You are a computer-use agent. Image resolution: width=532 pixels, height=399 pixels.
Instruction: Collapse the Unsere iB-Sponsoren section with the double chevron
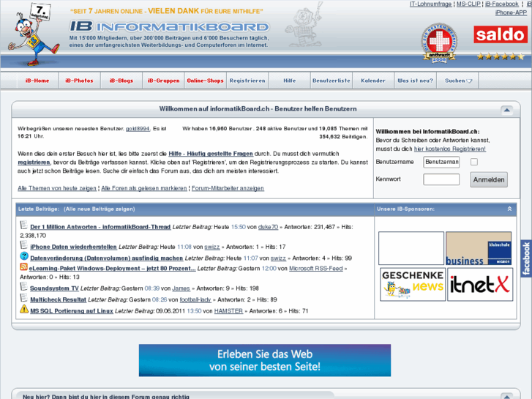509,209
